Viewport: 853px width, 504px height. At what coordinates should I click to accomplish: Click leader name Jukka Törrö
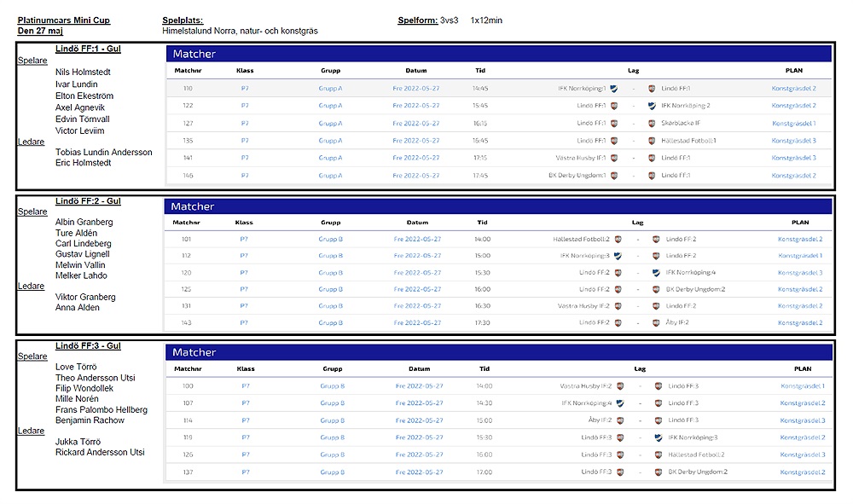(78, 442)
